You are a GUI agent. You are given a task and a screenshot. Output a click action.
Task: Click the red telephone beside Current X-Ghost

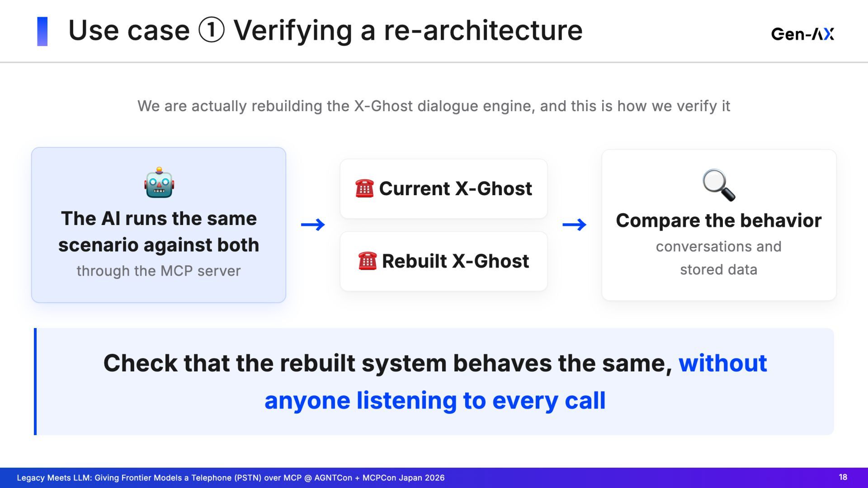[364, 188]
